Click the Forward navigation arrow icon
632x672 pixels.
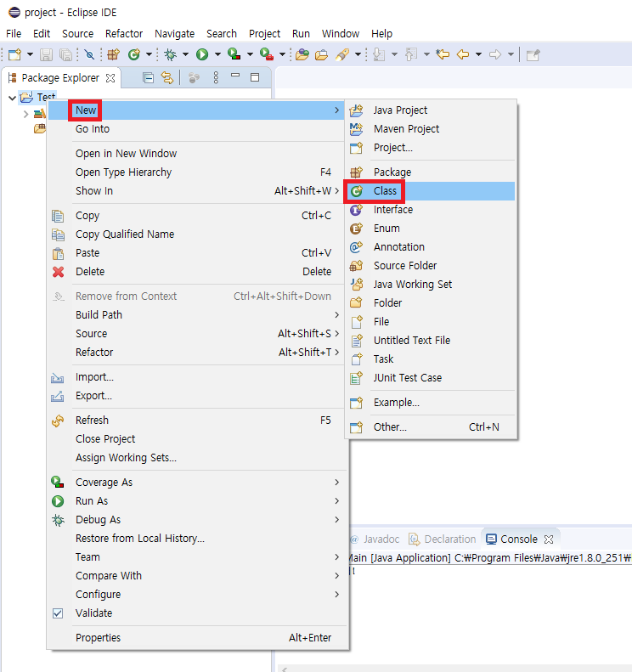[495, 54]
